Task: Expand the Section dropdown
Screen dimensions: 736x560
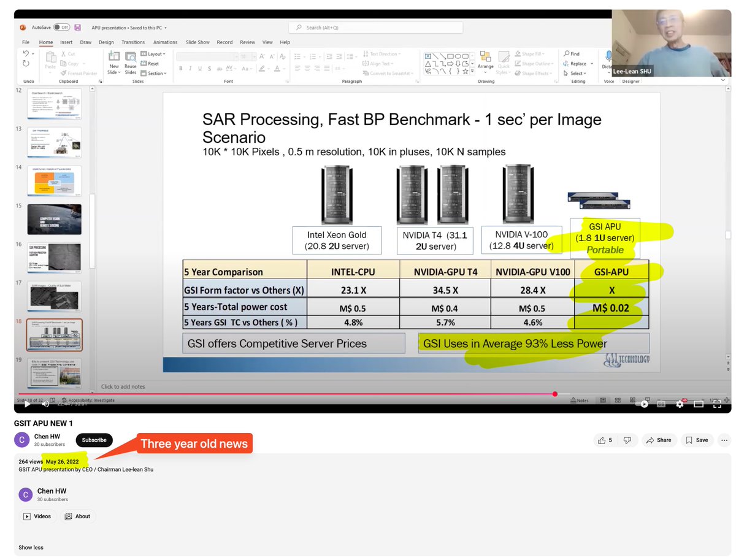Action: [x=152, y=73]
